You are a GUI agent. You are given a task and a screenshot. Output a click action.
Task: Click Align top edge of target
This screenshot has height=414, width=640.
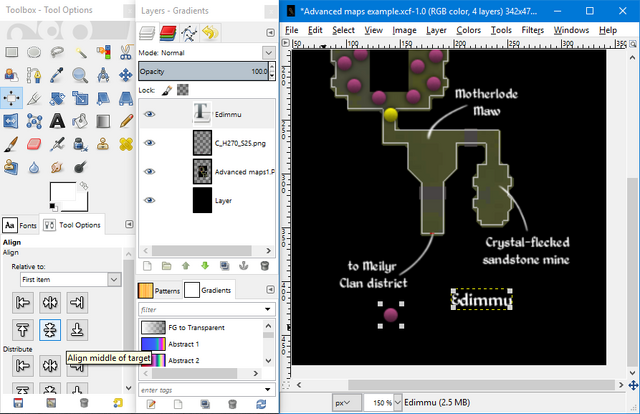click(x=23, y=330)
